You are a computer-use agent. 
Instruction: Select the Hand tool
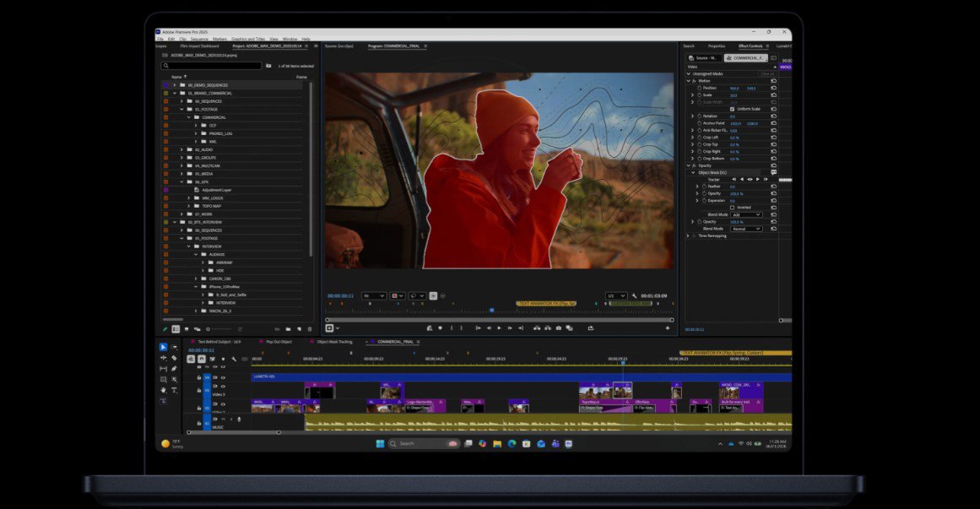tap(163, 390)
